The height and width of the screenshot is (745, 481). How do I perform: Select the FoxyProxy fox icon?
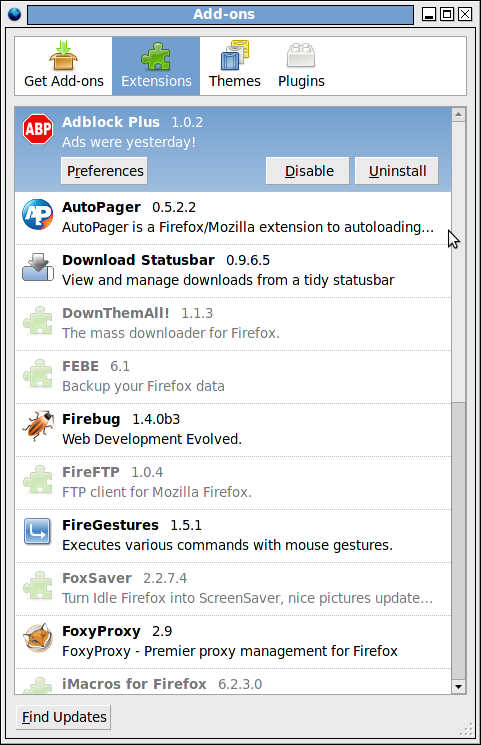(x=38, y=638)
